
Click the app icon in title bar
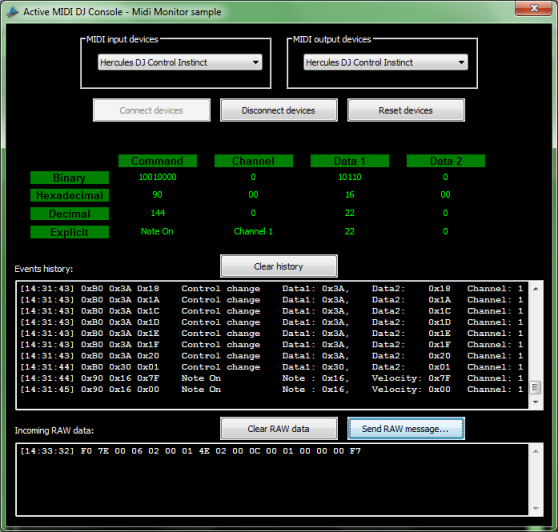(x=12, y=12)
